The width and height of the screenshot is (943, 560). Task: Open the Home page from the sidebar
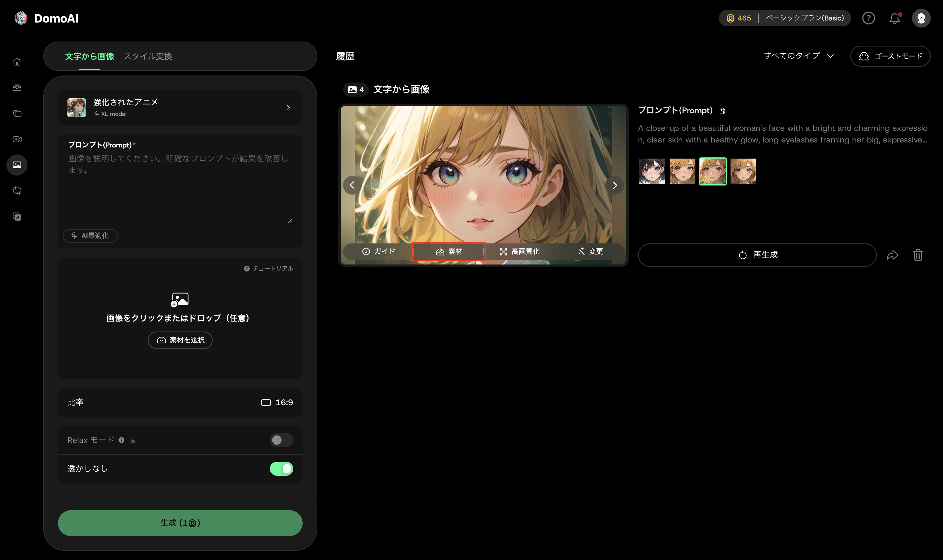(17, 61)
